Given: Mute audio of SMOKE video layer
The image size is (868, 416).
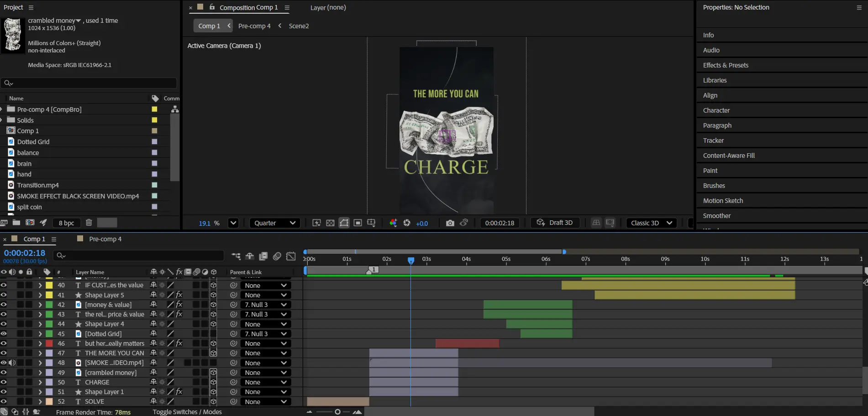Looking at the screenshot, I should pos(12,363).
